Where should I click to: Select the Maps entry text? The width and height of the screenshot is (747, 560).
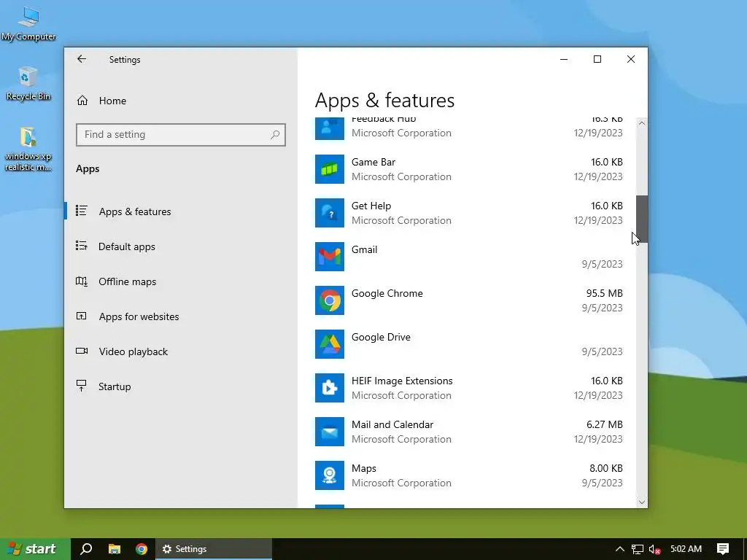364,469
